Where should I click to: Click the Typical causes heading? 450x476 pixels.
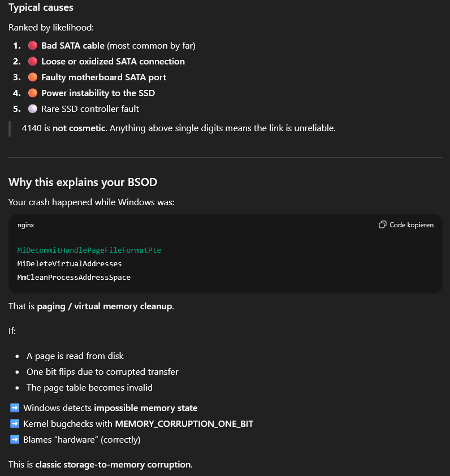[41, 8]
